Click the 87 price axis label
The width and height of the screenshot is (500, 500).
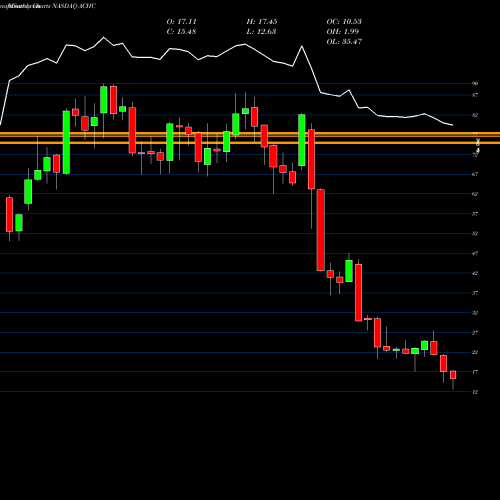click(x=475, y=95)
